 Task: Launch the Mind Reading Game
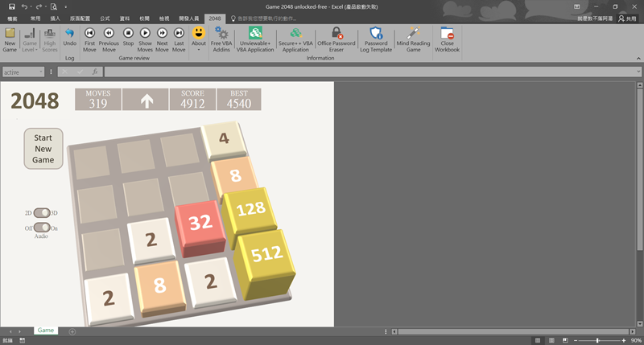tap(413, 37)
